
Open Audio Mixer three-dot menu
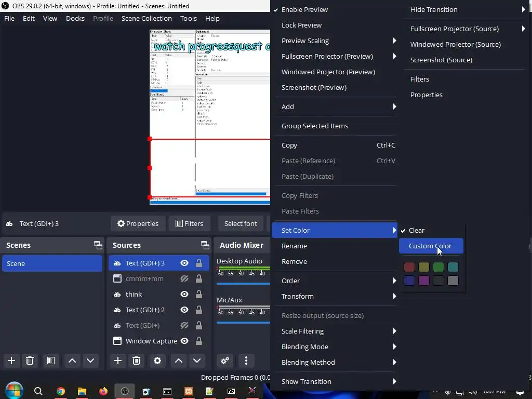(246, 361)
